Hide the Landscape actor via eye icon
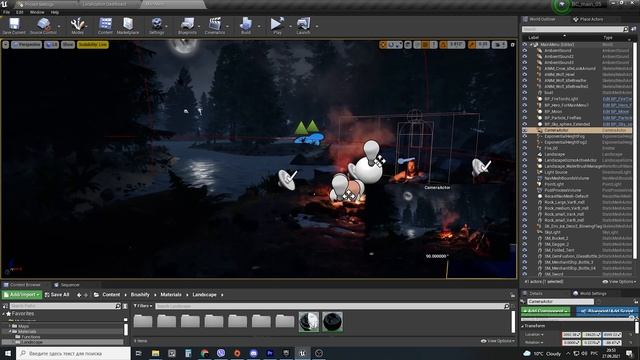 525,154
